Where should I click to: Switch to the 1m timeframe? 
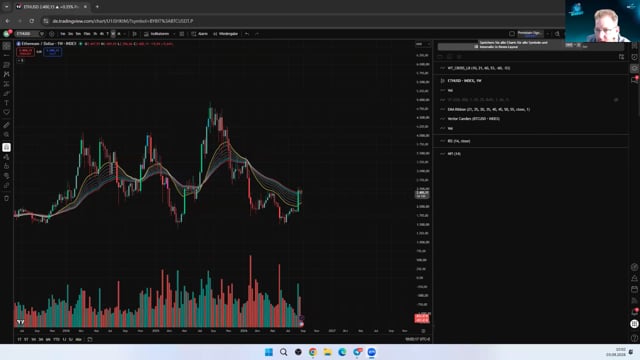pos(63,34)
